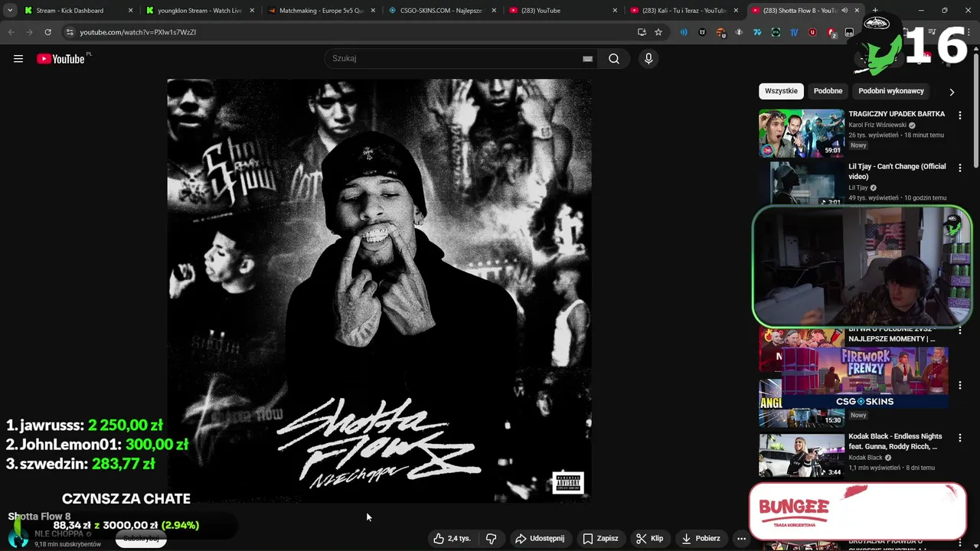Click the red U shield extension icon

coord(812,32)
